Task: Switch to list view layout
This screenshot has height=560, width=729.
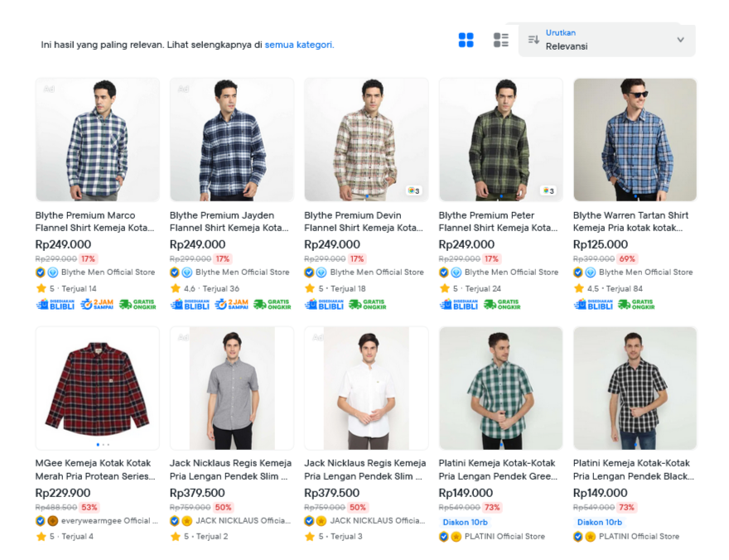Action: [500, 41]
